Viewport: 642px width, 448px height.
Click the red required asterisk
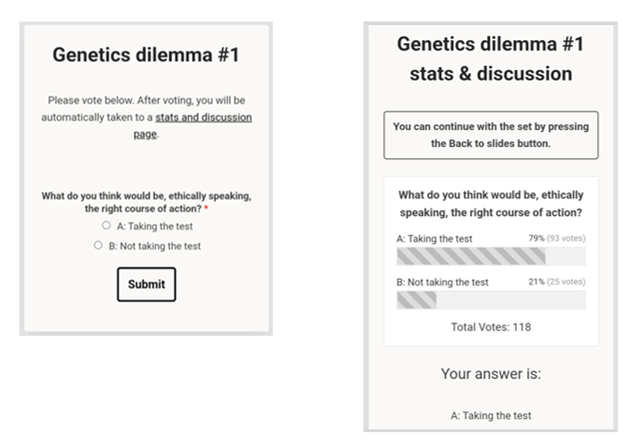coord(206,209)
